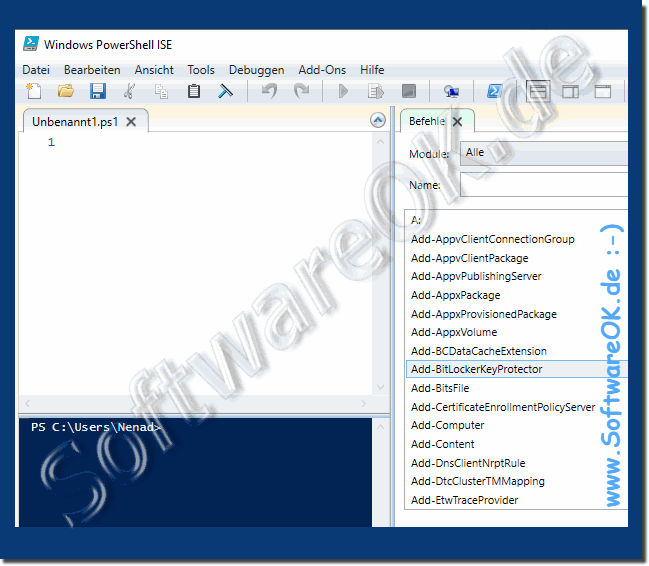Focus the Name filter field
This screenshot has width=649, height=566.
(x=544, y=185)
